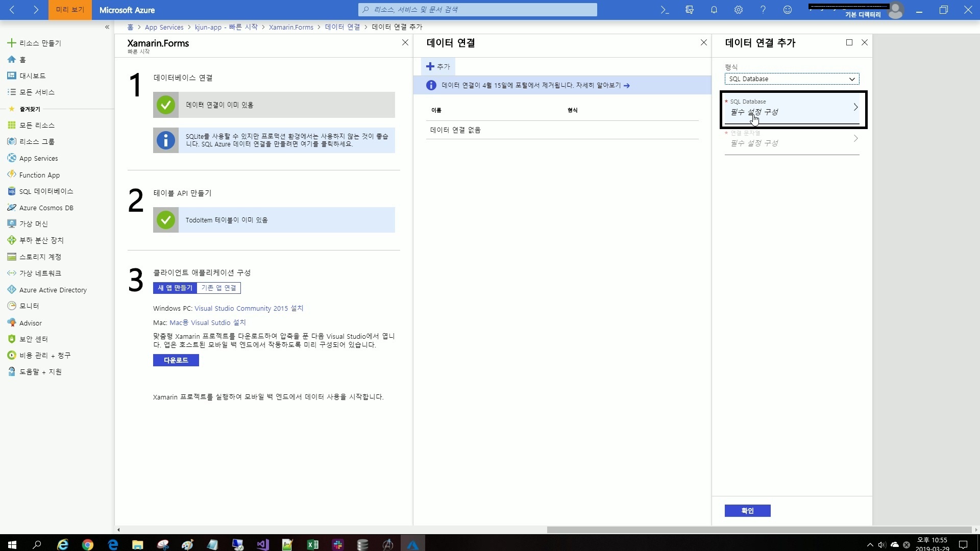The width and height of the screenshot is (980, 551).
Task: Click the feedback smiley icon
Action: [x=787, y=10]
